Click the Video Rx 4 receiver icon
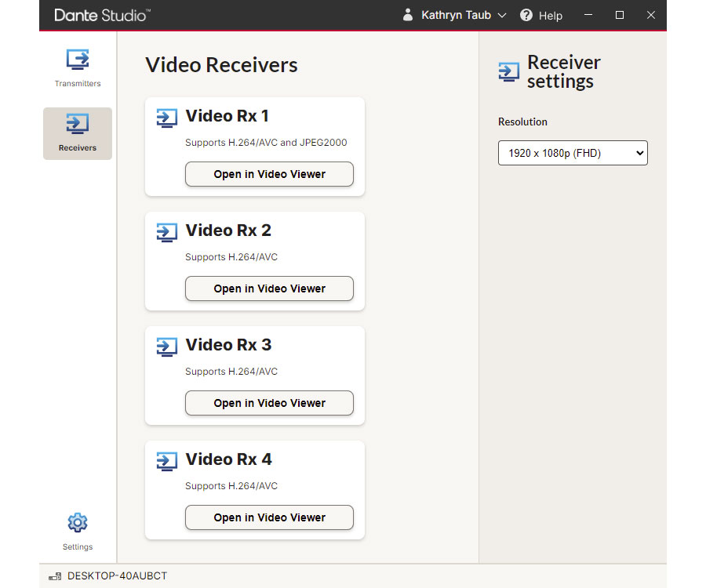706x588 pixels. 167,461
